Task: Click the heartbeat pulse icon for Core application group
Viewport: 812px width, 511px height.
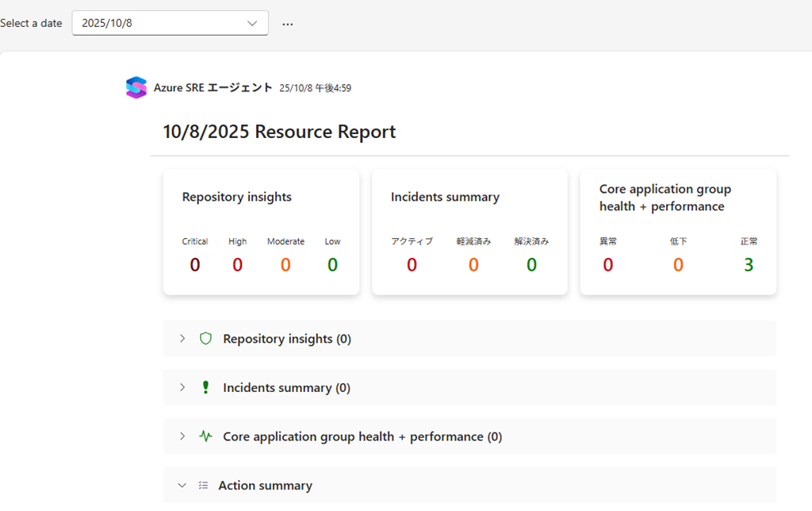Action: point(205,436)
